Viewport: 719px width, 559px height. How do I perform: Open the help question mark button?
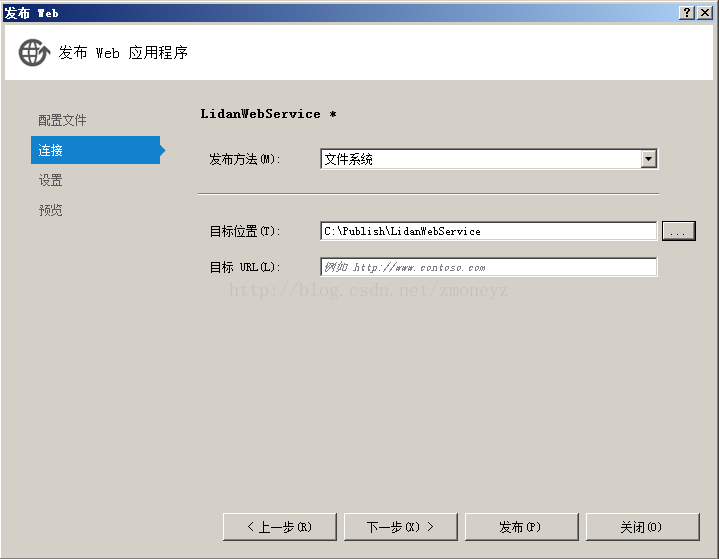coord(687,12)
